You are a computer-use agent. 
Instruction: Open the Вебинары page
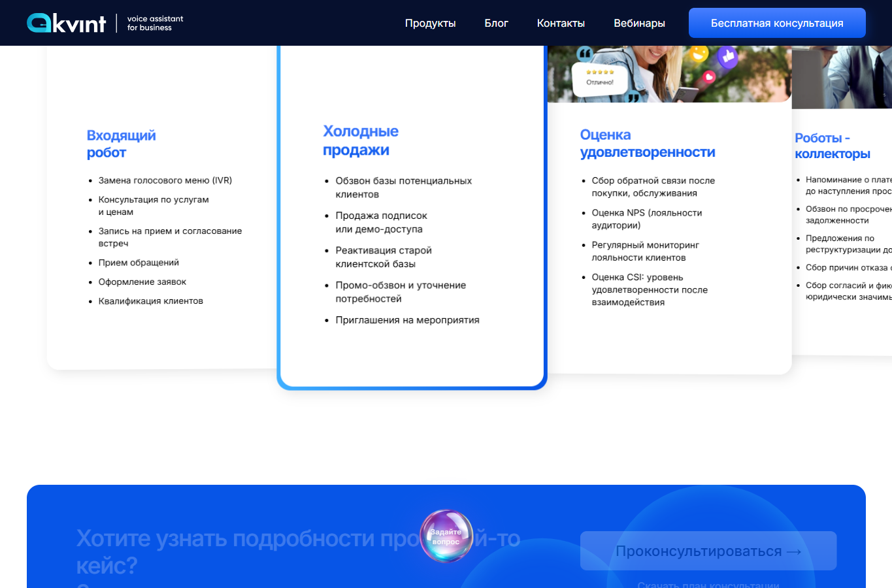(x=639, y=23)
